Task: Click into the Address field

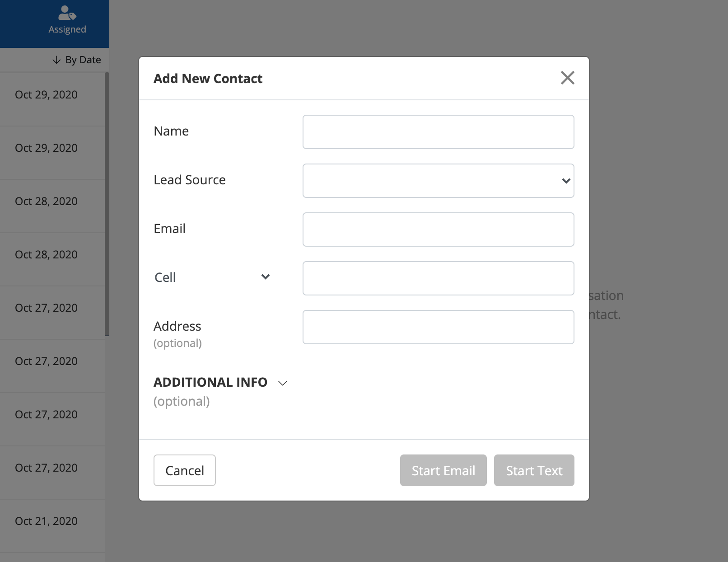Action: tap(438, 327)
